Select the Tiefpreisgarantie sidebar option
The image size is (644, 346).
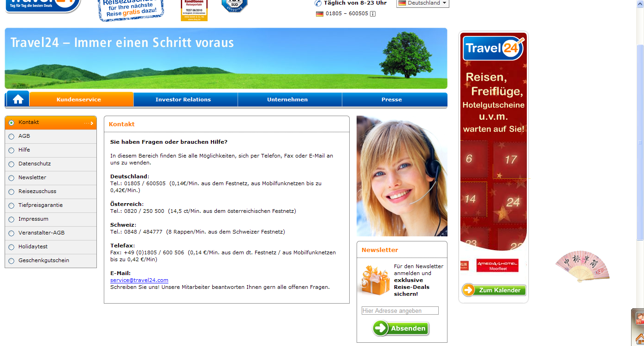coord(51,205)
